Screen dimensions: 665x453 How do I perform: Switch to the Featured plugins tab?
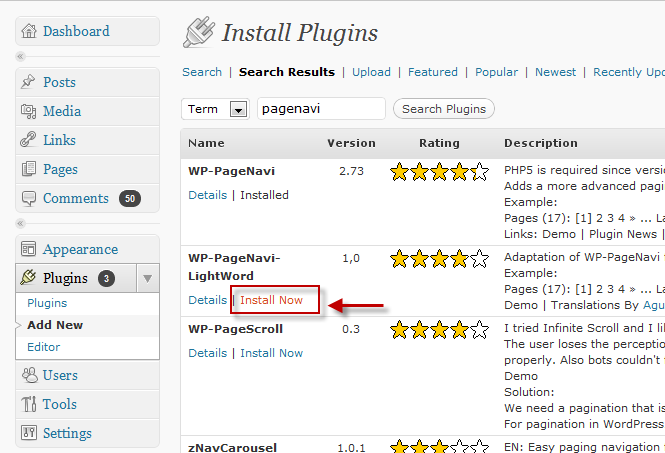pos(433,72)
